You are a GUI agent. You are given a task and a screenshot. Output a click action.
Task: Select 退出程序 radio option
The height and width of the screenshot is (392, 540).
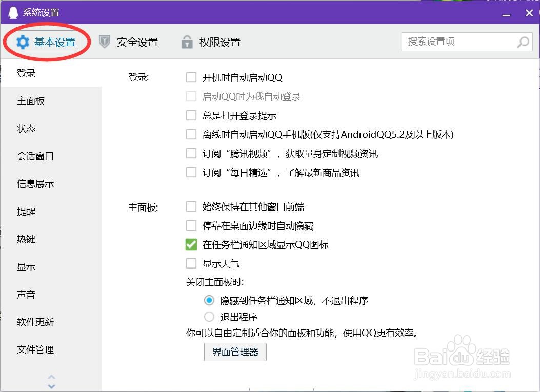click(x=209, y=317)
